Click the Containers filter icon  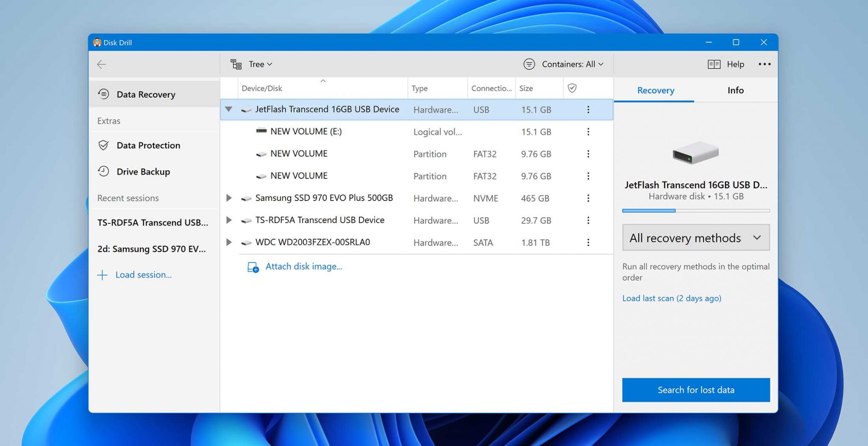(529, 64)
